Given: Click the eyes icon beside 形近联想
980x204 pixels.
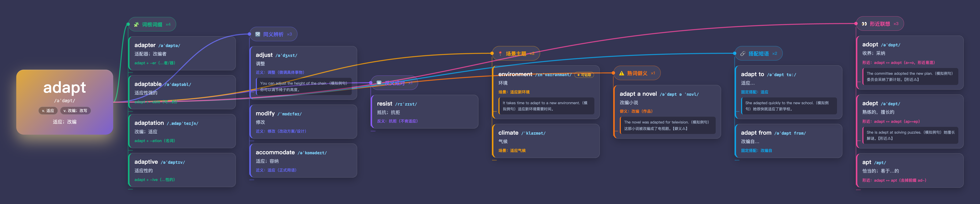Looking at the screenshot, I should (x=864, y=24).
